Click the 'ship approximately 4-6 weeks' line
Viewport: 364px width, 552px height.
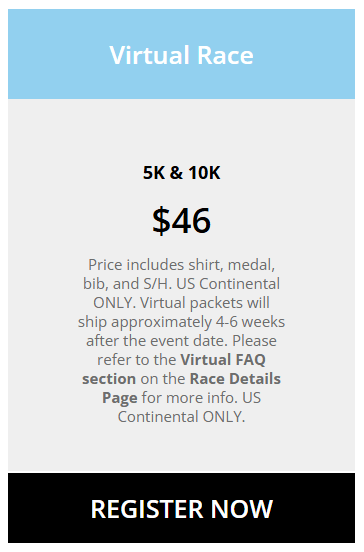click(181, 322)
